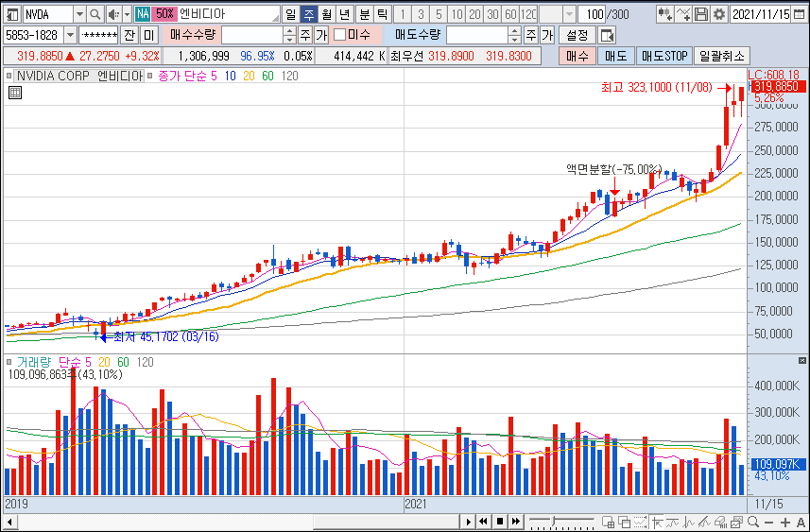Select the 주 weekly period tab
The height and width of the screenshot is (532, 810).
point(308,14)
